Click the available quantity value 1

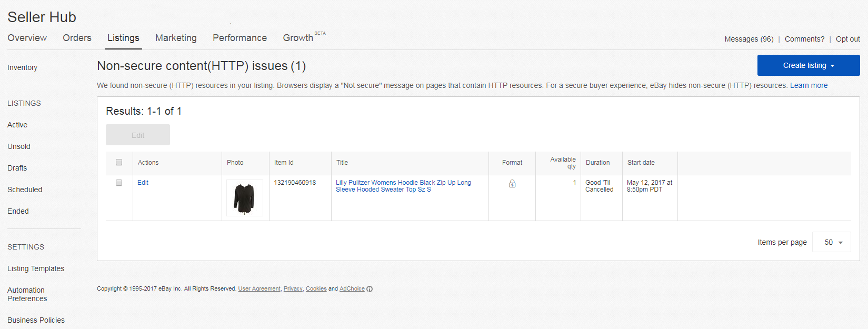point(574,183)
